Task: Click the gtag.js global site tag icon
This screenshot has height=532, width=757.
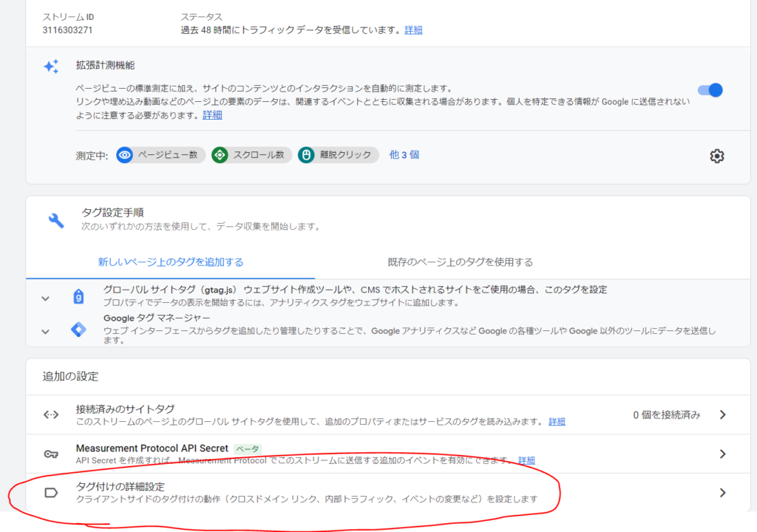Action: [78, 297]
